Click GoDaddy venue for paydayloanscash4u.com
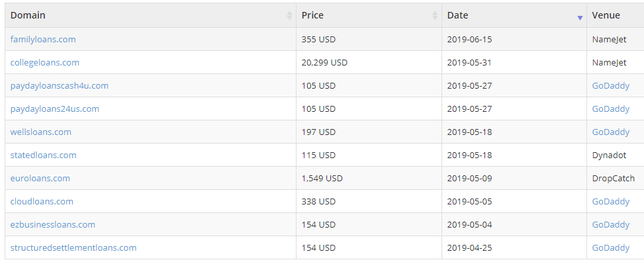Image resolution: width=644 pixels, height=262 pixels. 611,86
